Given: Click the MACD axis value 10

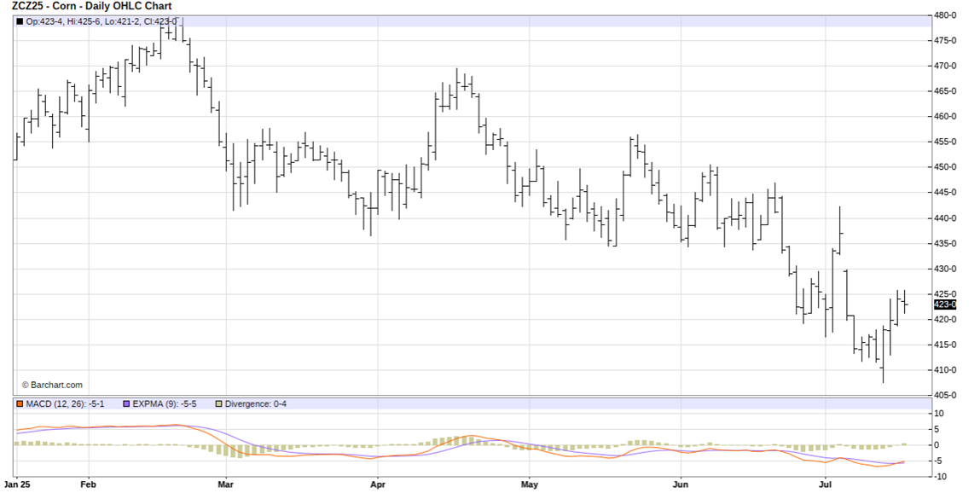Looking at the screenshot, I should pos(939,414).
